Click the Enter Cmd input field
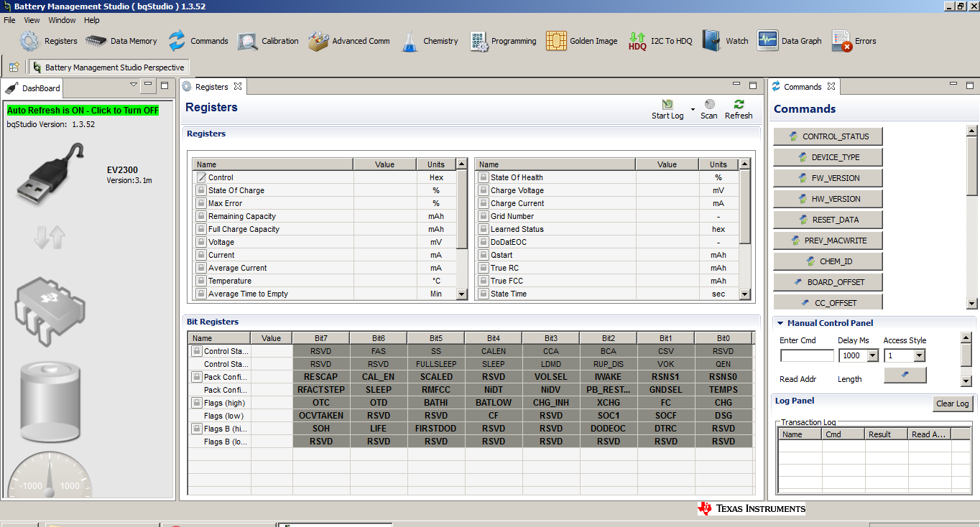The height and width of the screenshot is (527, 980). click(x=807, y=355)
